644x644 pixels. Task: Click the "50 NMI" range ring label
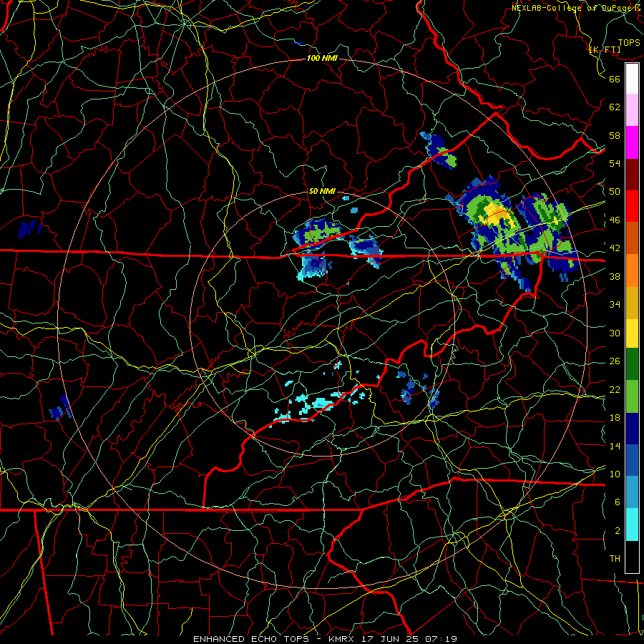(321, 191)
